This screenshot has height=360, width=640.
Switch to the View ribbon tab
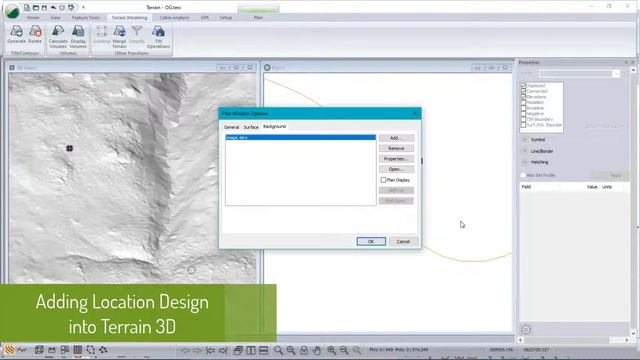pos(56,18)
